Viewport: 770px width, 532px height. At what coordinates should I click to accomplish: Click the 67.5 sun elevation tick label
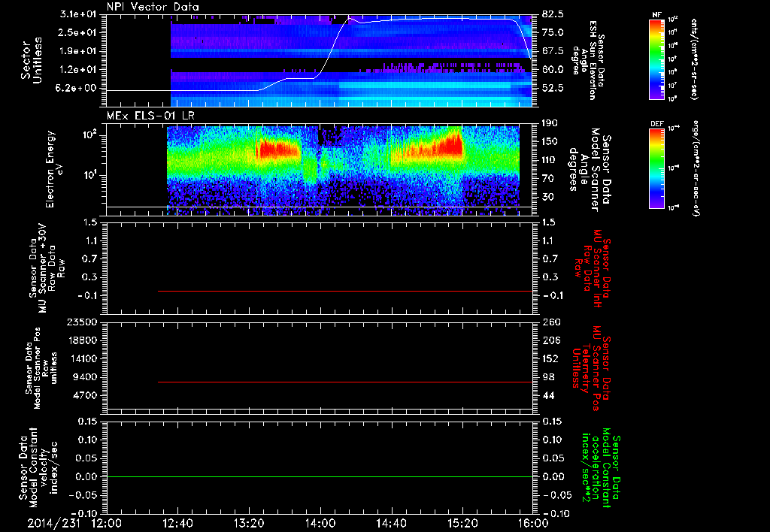coord(553,51)
